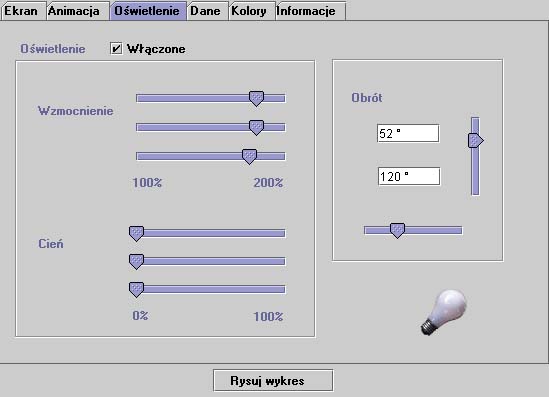Click the third Cień slider handle
This screenshot has width=549, height=397.
pos(136,290)
